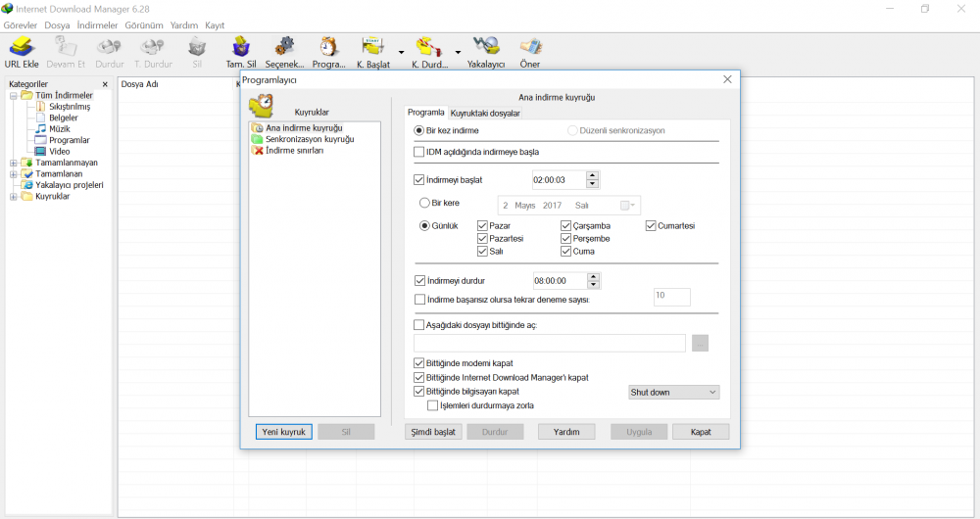The image size is (980, 519).
Task: Select Ana indirme kuyruğu in queue list
Action: pyautogui.click(x=304, y=128)
